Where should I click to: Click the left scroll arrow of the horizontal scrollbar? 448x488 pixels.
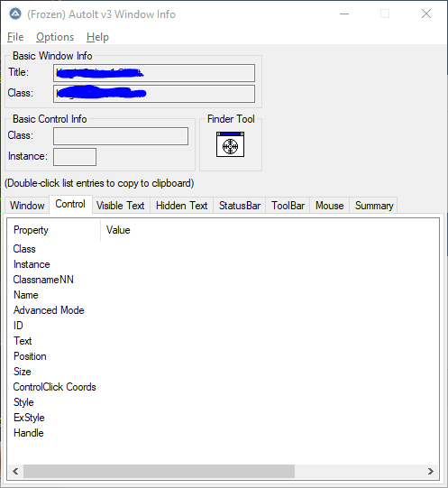(15, 471)
